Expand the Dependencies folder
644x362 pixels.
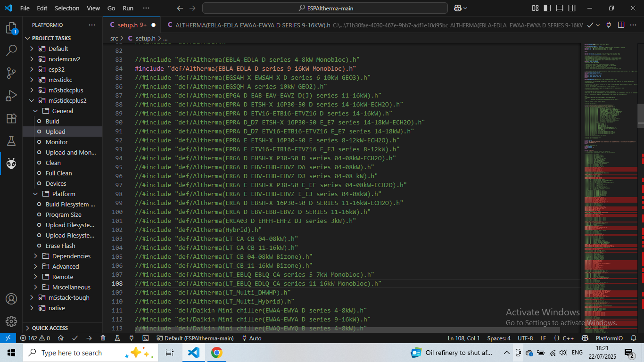pos(35,256)
